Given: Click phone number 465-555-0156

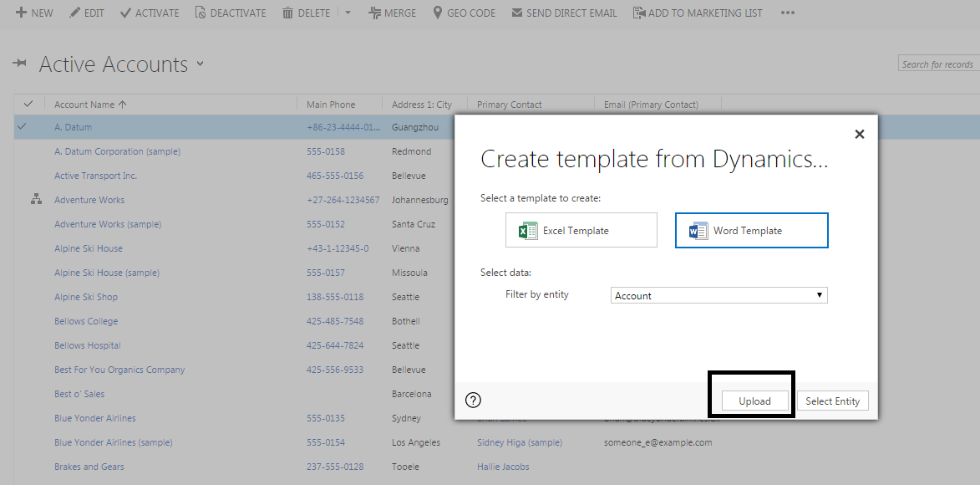Looking at the screenshot, I should point(335,176).
